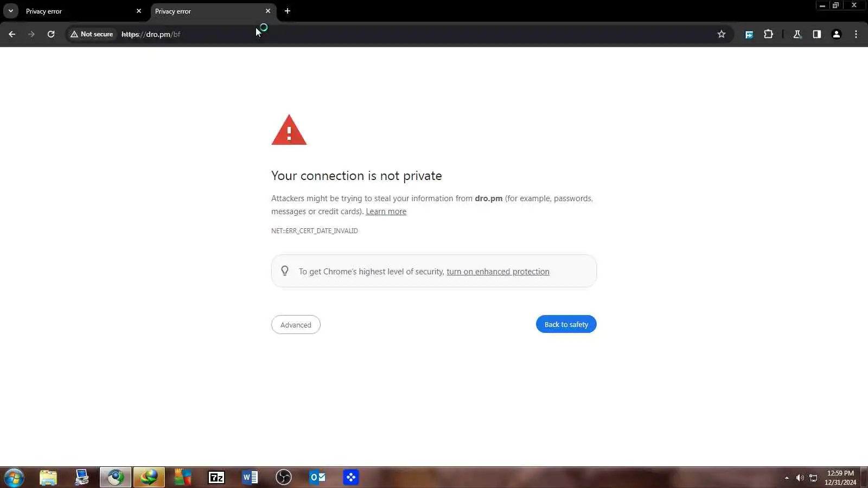Open Chrome three-dot menu
The width and height of the screenshot is (868, 488).
coord(856,34)
